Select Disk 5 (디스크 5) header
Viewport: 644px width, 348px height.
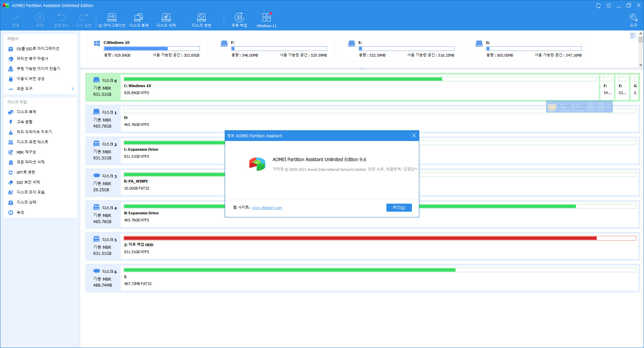pos(103,246)
